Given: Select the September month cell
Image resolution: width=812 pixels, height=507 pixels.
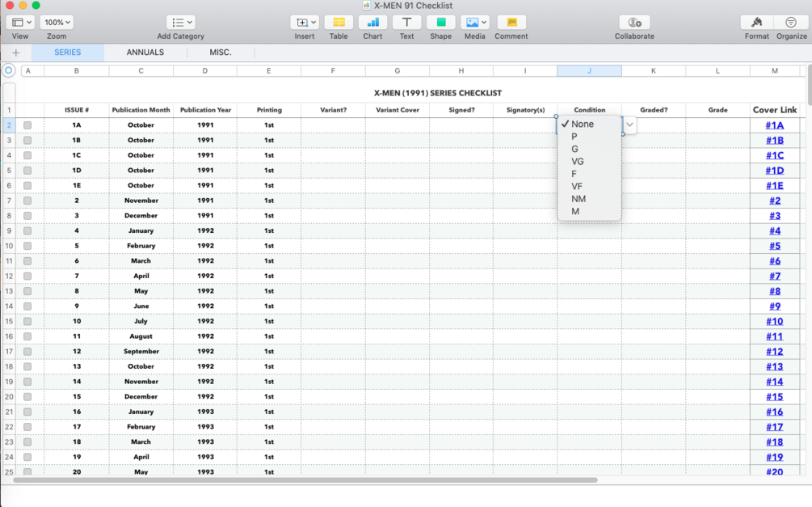Looking at the screenshot, I should 141,352.
